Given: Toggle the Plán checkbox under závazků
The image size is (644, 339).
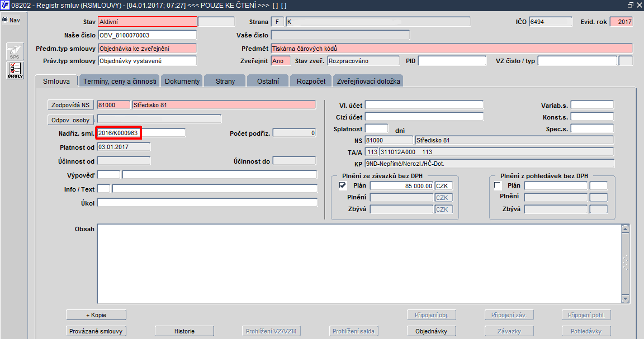Looking at the screenshot, I should point(343,185).
